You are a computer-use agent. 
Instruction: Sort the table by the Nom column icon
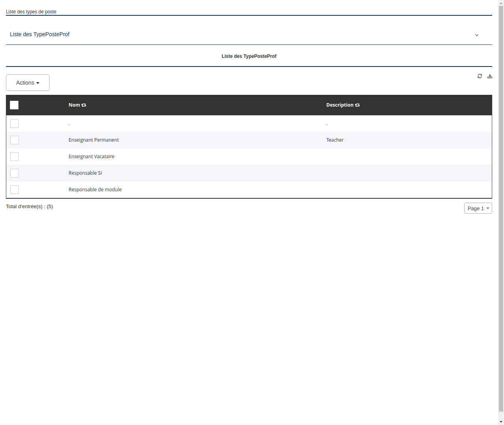point(83,105)
